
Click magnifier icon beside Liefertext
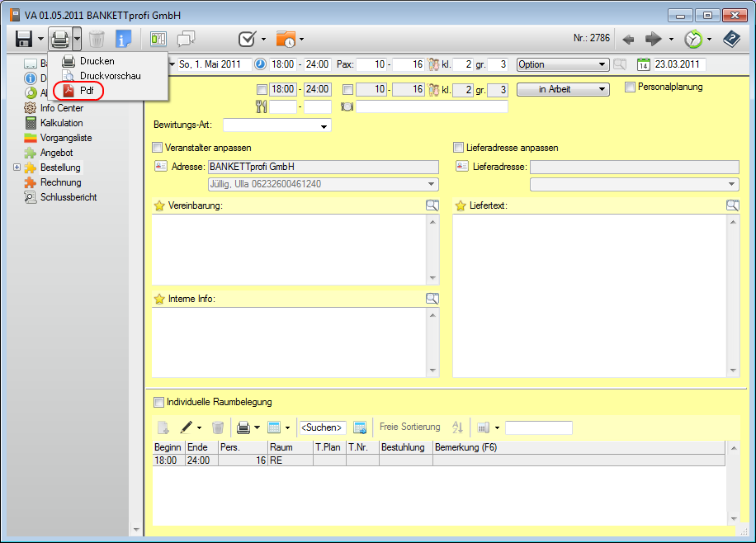(733, 205)
